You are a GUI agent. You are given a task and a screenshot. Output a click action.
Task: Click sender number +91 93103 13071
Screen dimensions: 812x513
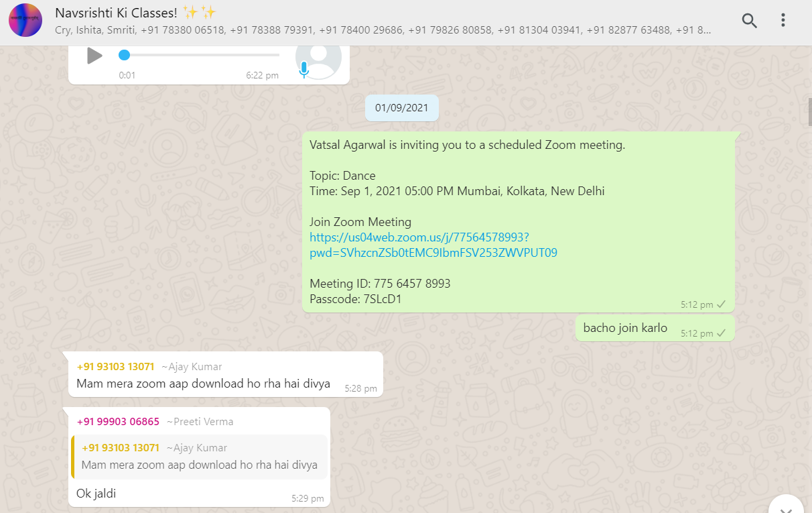tap(115, 367)
